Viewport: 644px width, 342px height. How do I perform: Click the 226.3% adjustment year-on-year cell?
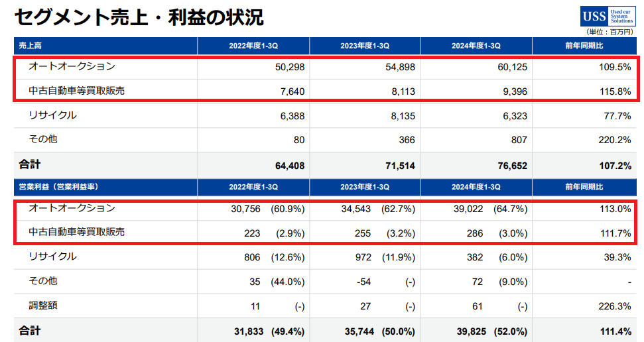click(615, 306)
